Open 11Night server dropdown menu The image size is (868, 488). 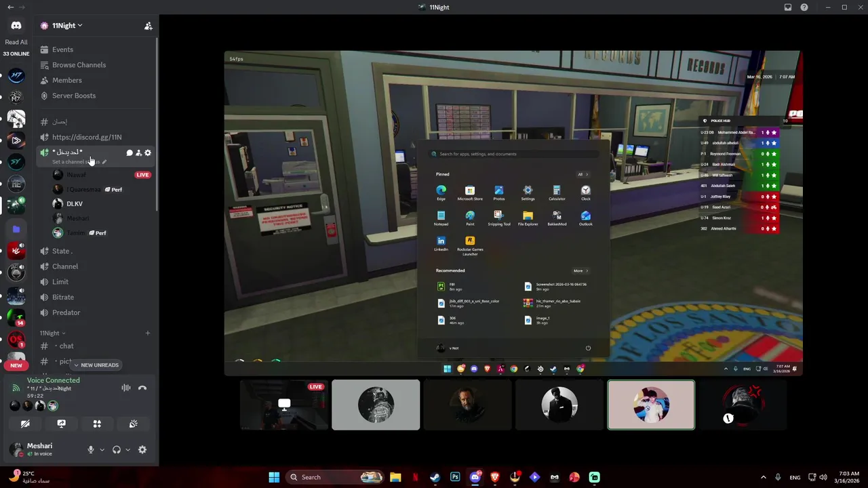click(66, 26)
